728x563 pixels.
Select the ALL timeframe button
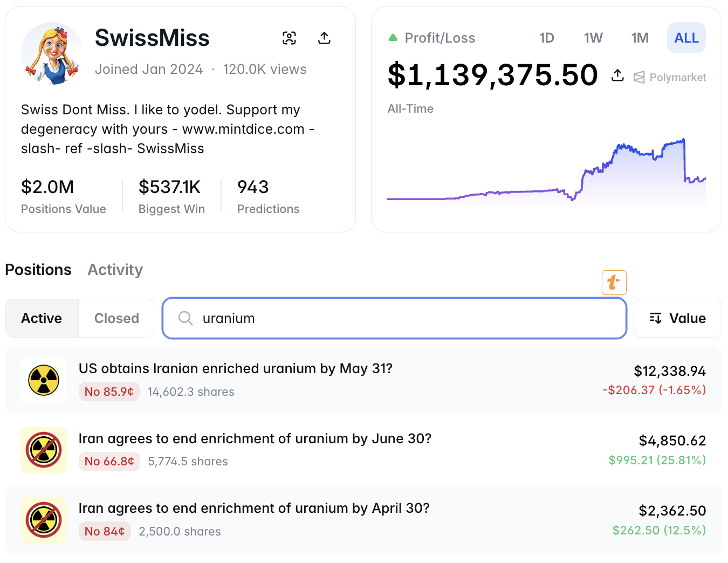pos(686,38)
